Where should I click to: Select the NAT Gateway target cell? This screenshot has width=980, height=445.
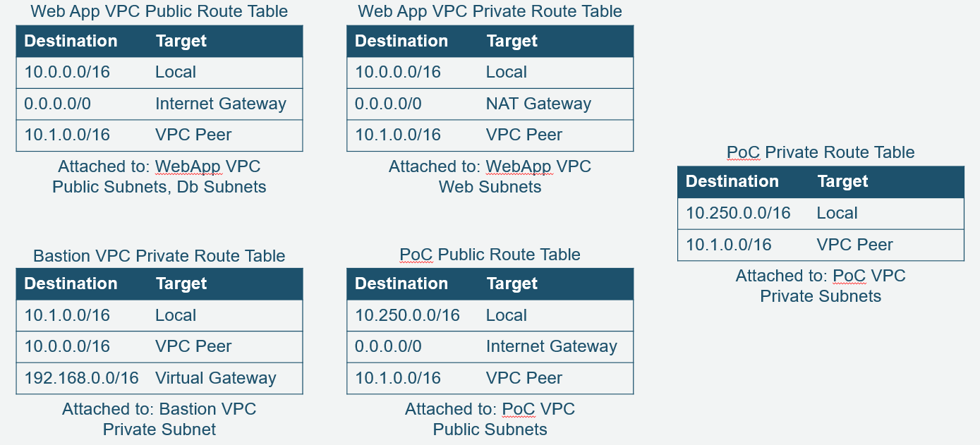[538, 104]
